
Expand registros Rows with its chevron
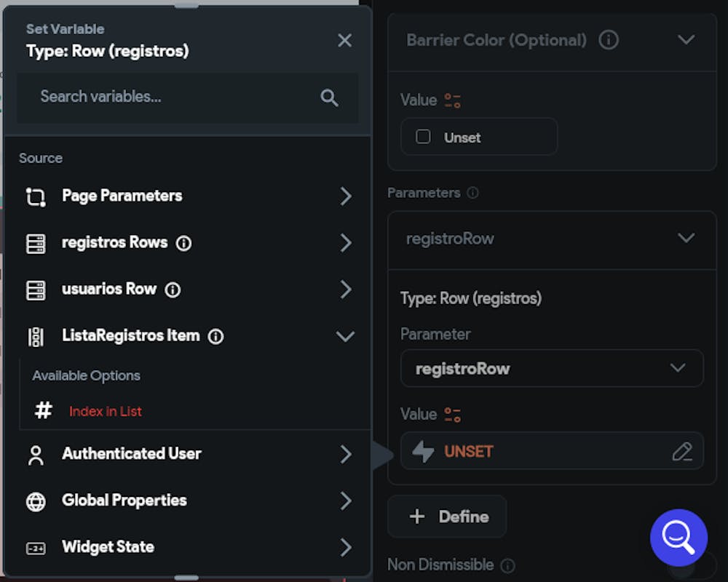point(345,243)
